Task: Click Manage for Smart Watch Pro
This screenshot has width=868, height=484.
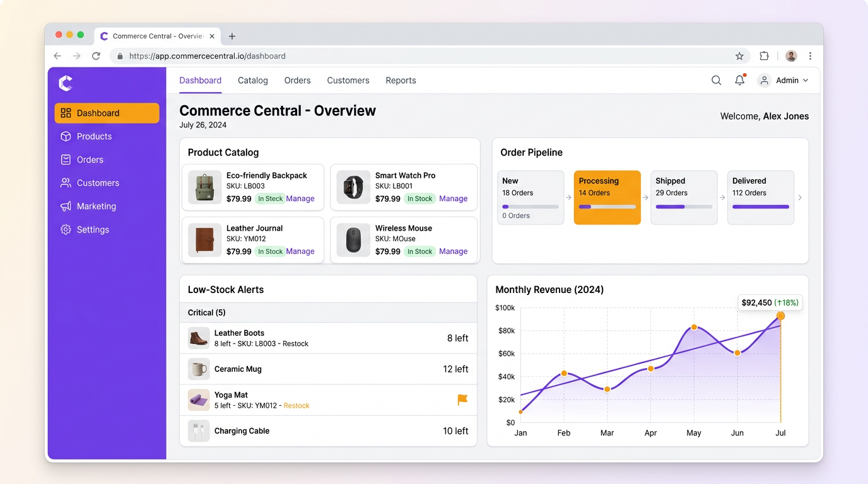Action: coord(453,199)
